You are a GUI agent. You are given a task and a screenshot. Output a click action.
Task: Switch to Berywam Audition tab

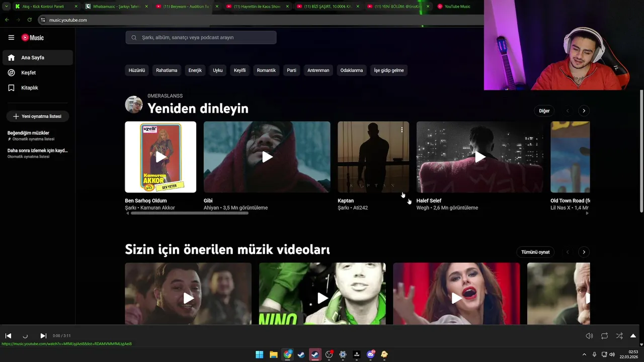click(x=186, y=7)
